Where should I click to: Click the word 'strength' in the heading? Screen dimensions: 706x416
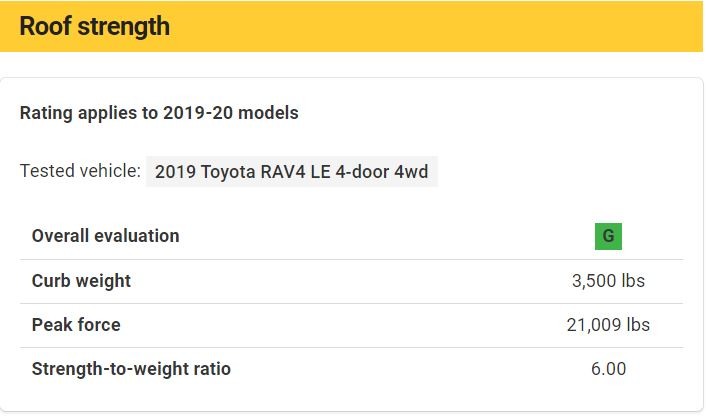(123, 27)
